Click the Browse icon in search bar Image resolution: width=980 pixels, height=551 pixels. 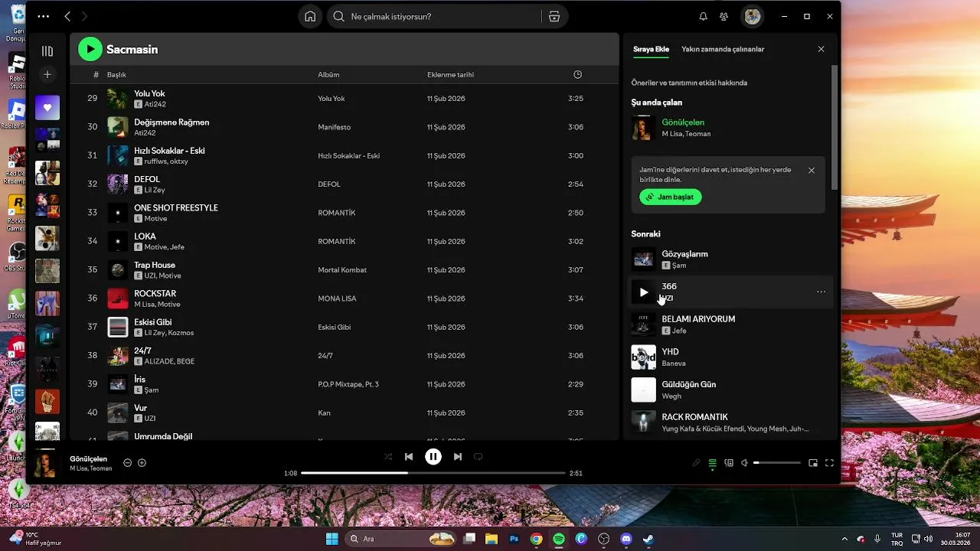point(554,16)
